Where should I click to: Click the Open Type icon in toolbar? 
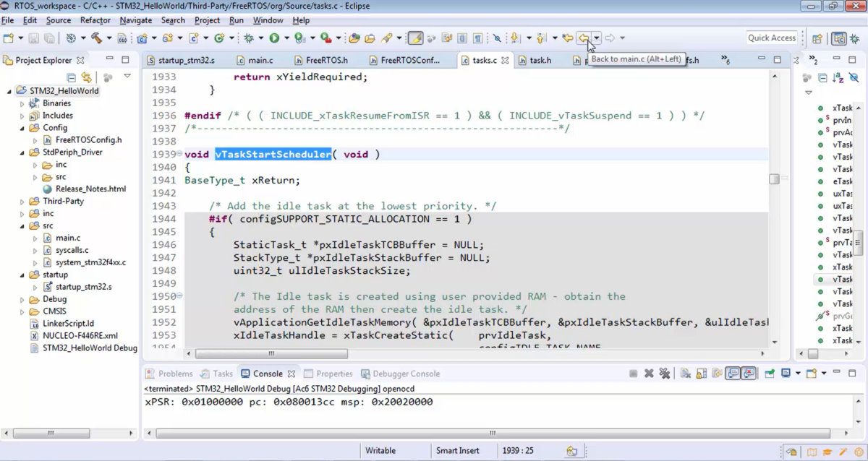(354, 38)
